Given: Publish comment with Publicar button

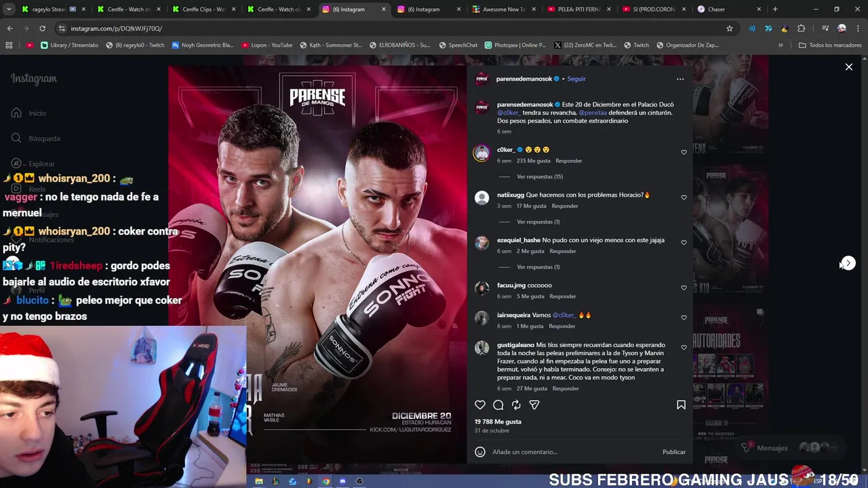Looking at the screenshot, I should point(674,451).
